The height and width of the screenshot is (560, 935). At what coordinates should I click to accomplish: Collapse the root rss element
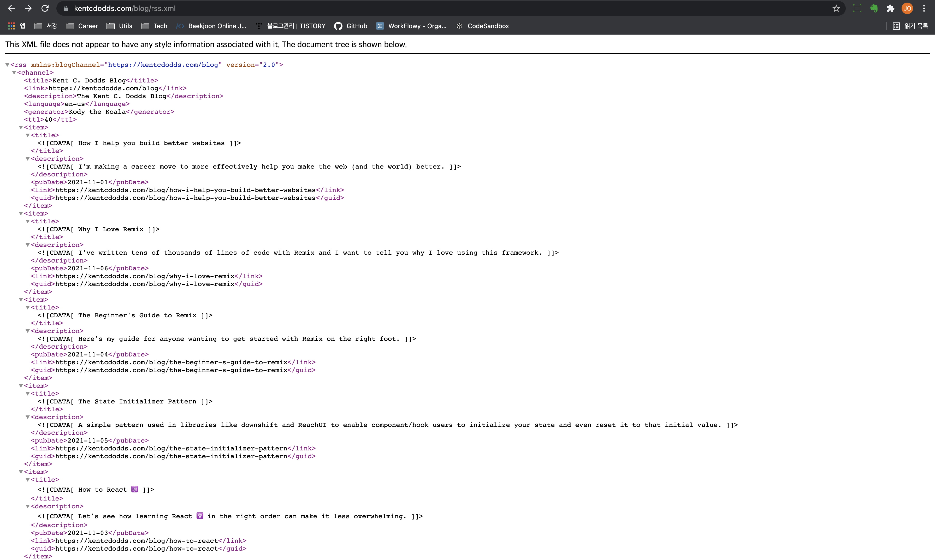click(x=7, y=65)
